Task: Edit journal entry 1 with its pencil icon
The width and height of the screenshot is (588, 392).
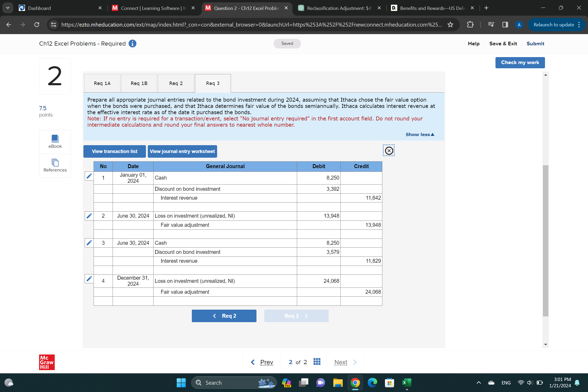Action: [x=89, y=176]
